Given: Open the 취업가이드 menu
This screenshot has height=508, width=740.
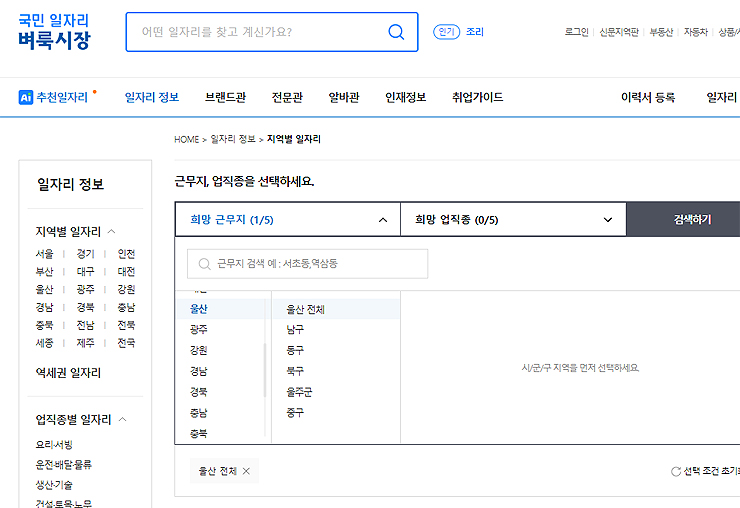Looking at the screenshot, I should coord(477,97).
